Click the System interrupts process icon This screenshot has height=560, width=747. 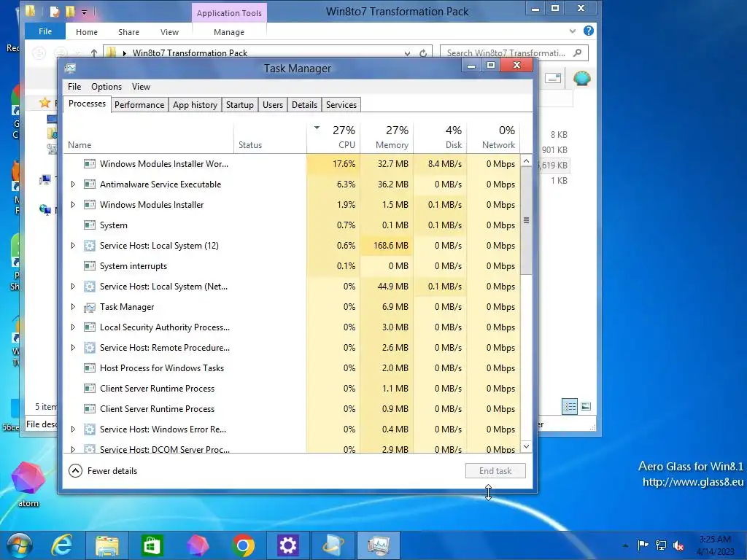90,266
